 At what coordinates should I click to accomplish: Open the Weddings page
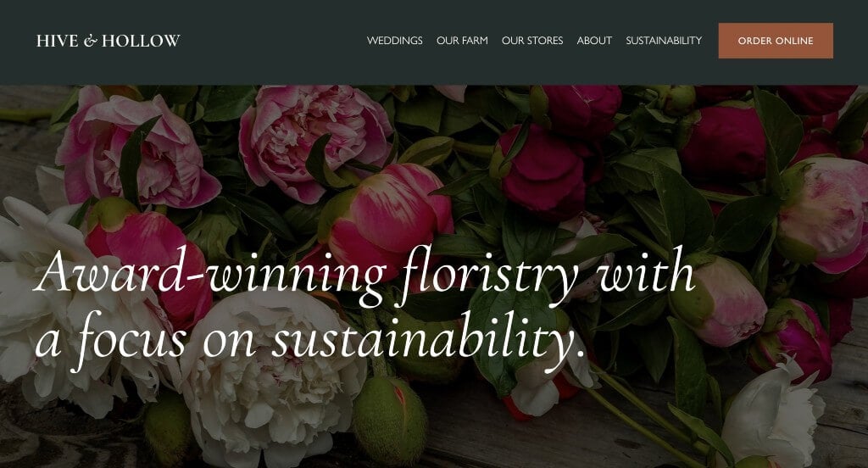pos(395,41)
